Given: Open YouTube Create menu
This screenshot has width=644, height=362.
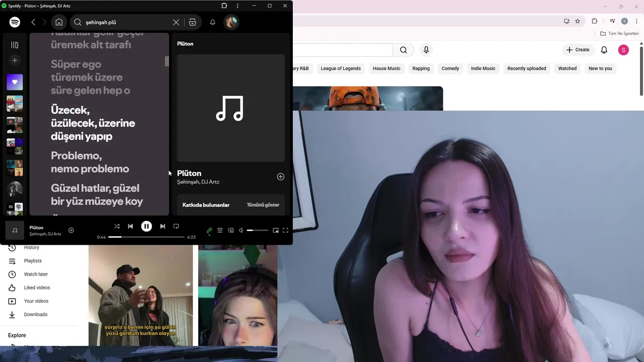Looking at the screenshot, I should point(578,50).
